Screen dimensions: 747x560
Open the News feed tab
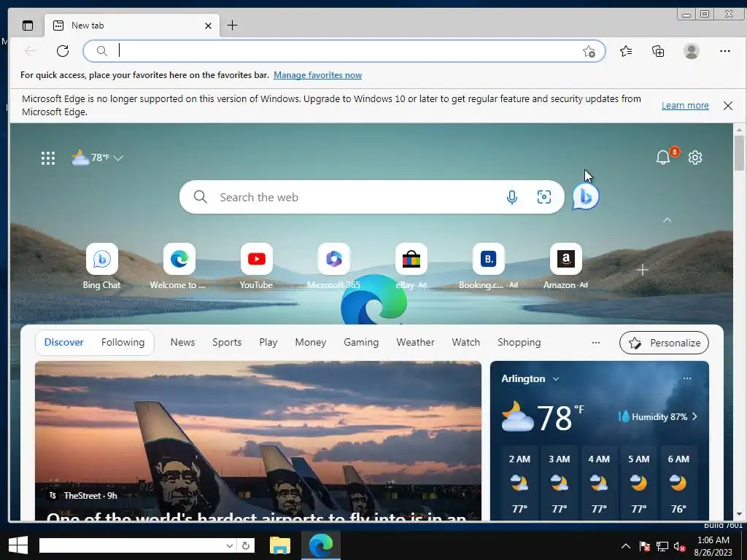pyautogui.click(x=182, y=343)
